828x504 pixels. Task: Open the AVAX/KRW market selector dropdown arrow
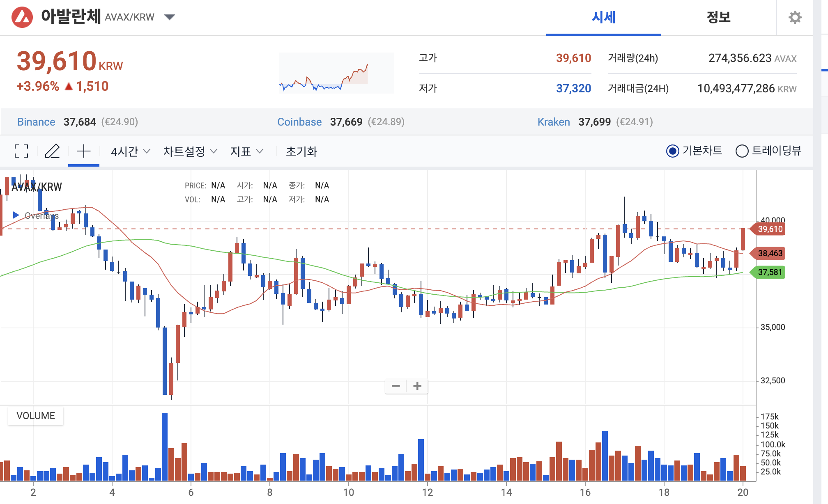170,17
